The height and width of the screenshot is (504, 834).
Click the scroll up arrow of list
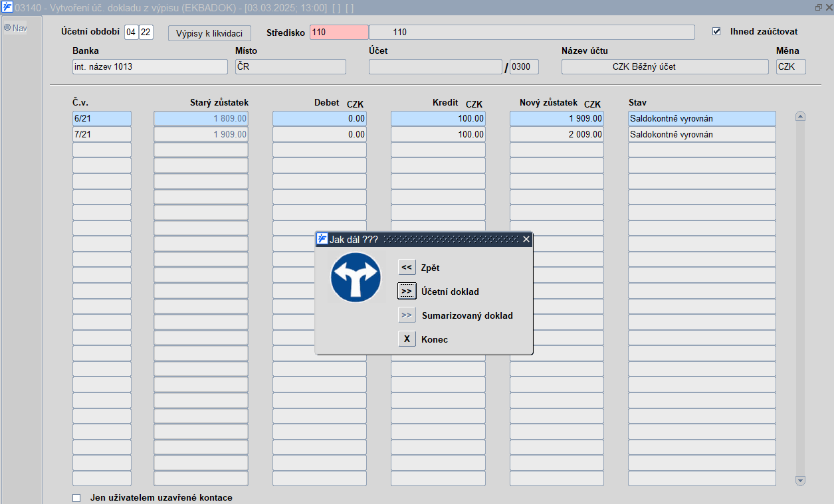click(x=800, y=116)
